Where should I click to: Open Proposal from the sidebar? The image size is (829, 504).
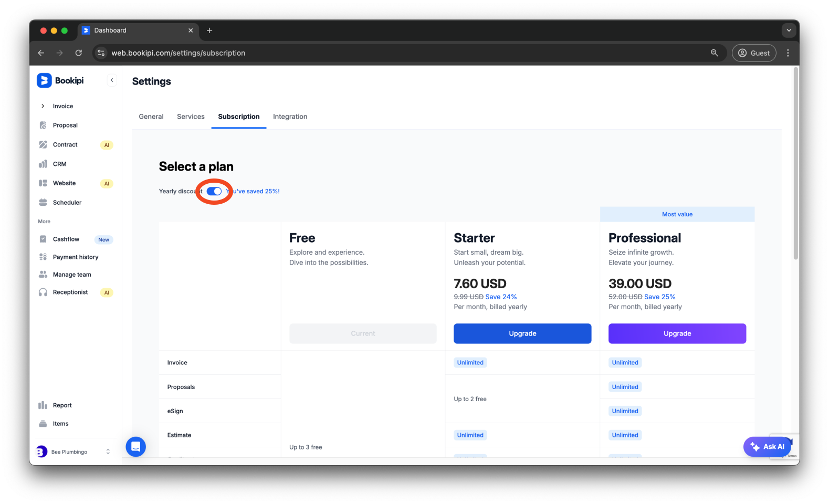click(x=65, y=125)
